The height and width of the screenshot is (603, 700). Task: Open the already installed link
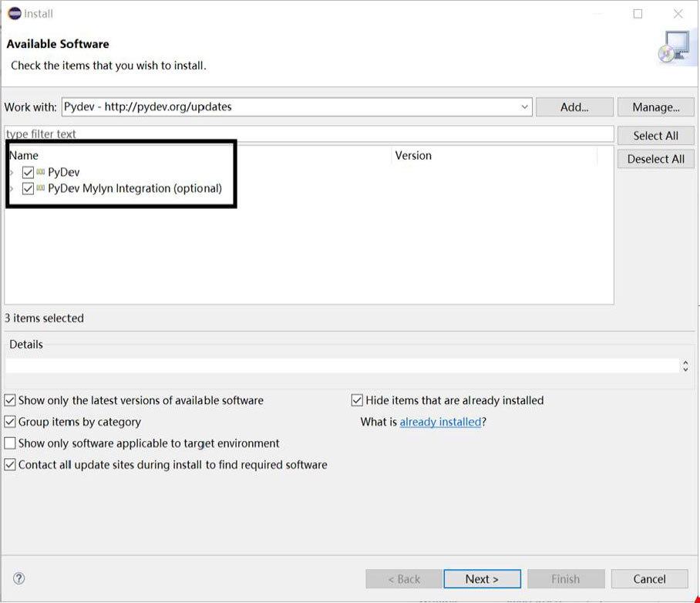click(440, 422)
